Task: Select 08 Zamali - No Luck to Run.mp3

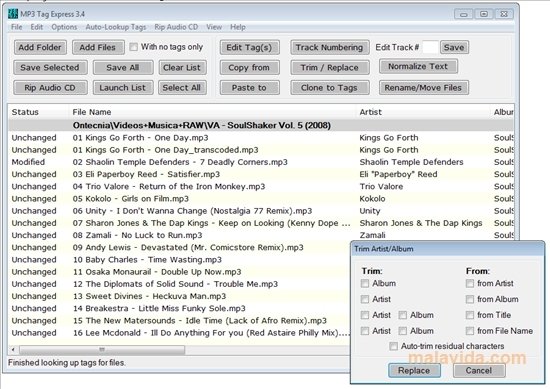Action: click(261, 235)
